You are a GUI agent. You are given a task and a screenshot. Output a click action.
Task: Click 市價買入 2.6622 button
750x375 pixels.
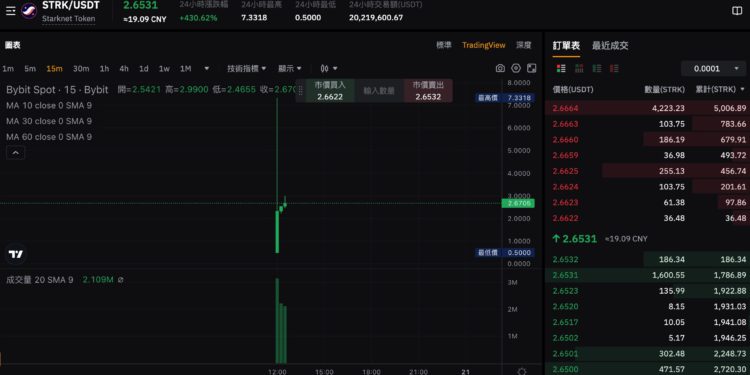click(330, 91)
